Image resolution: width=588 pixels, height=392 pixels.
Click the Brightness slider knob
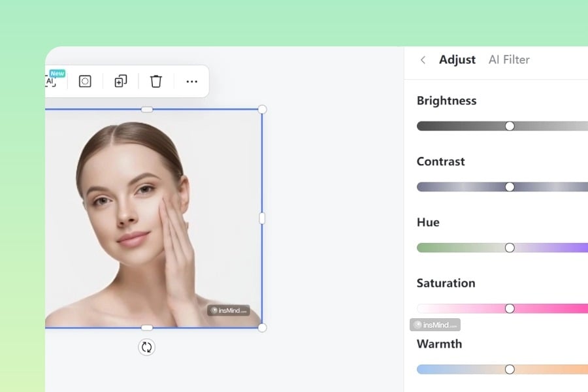tap(510, 126)
